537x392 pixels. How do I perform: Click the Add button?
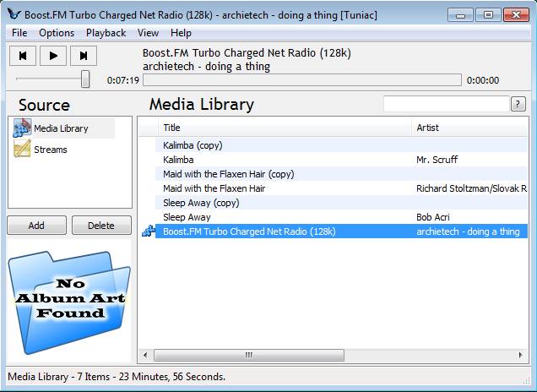coord(36,225)
